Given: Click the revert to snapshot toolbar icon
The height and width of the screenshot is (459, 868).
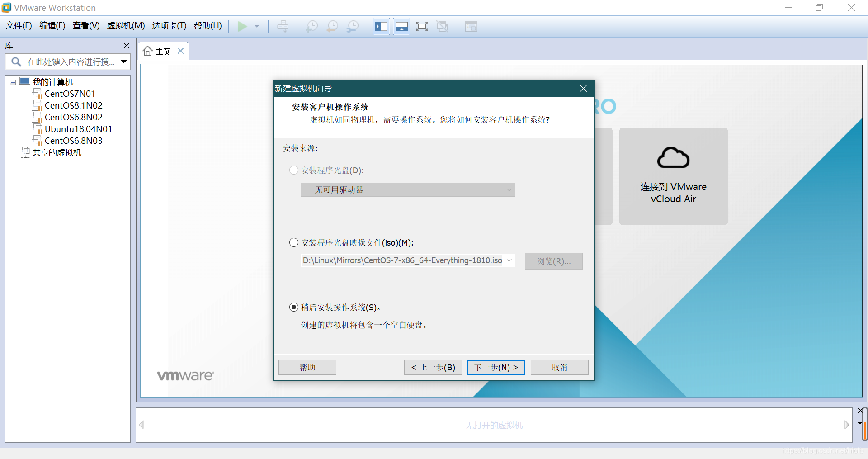Looking at the screenshot, I should (x=332, y=26).
